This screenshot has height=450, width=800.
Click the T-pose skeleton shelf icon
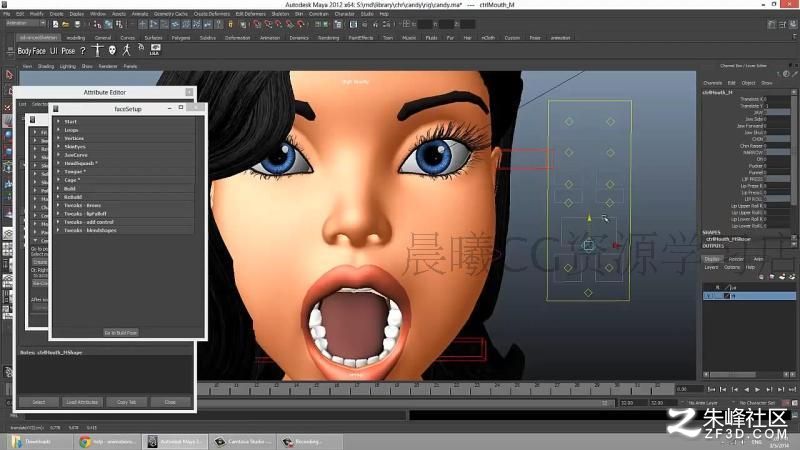[97, 50]
